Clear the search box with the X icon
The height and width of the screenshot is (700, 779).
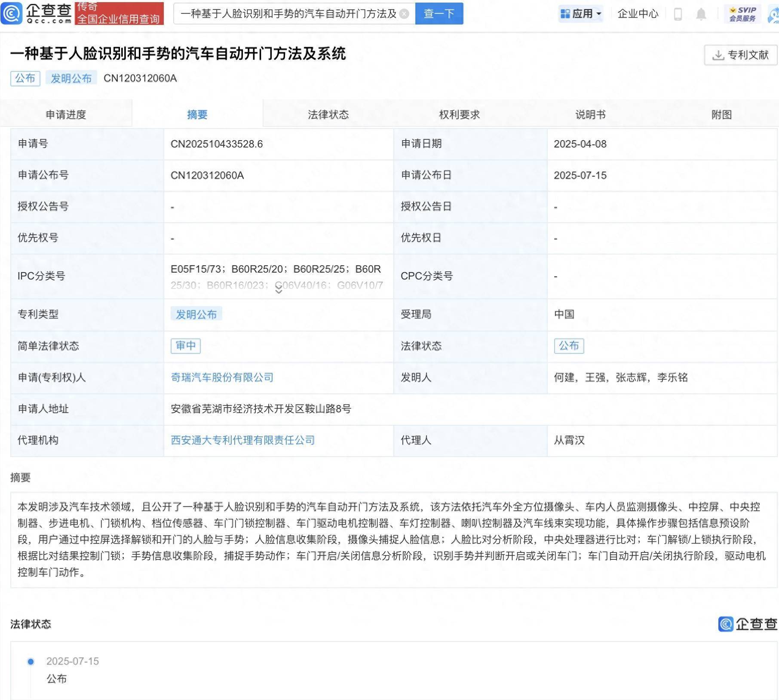403,13
